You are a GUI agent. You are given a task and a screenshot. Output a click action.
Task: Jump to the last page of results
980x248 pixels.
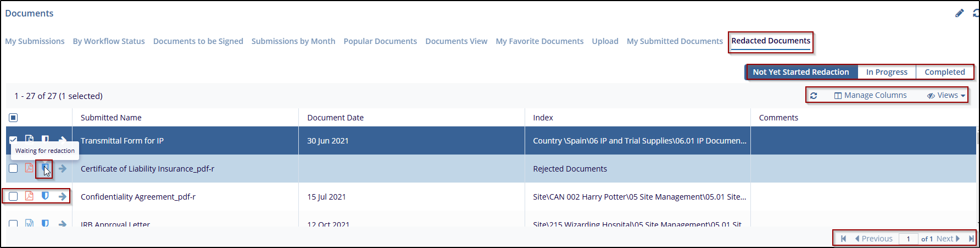click(x=971, y=239)
